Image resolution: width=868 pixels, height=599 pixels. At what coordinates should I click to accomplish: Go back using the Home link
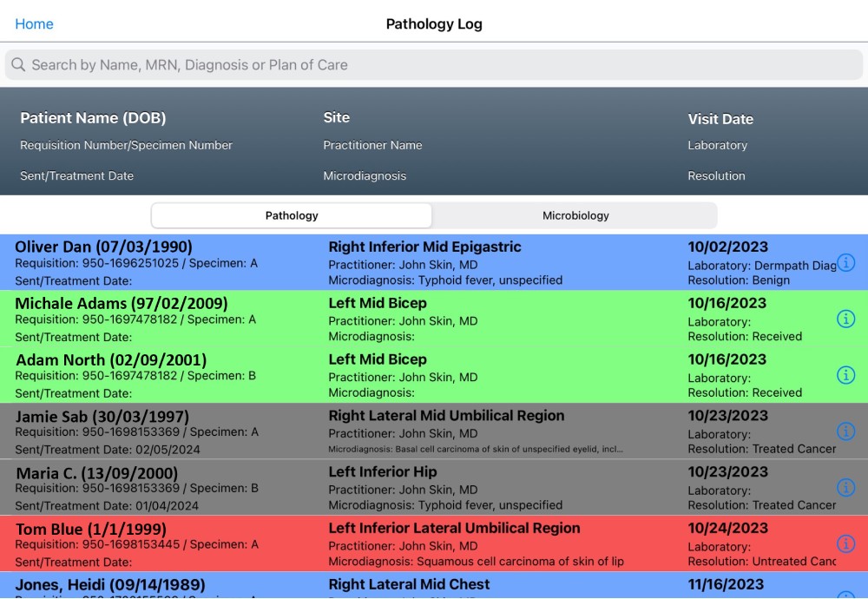click(x=35, y=24)
